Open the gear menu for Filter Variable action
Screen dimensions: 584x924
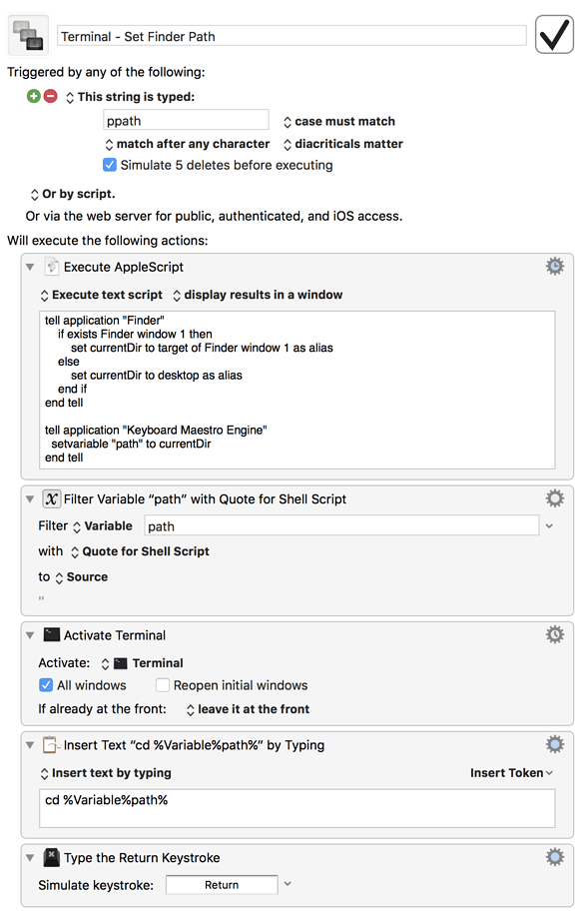pyautogui.click(x=555, y=498)
